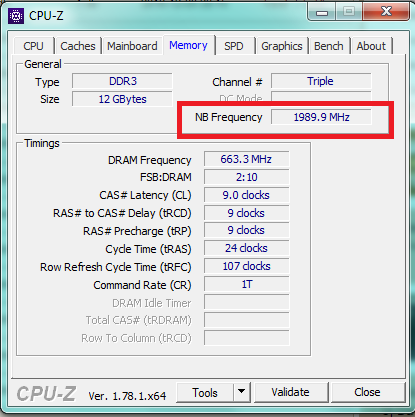The image size is (415, 417).
Task: Click the Type field showing DDR3
Action: tap(122, 81)
